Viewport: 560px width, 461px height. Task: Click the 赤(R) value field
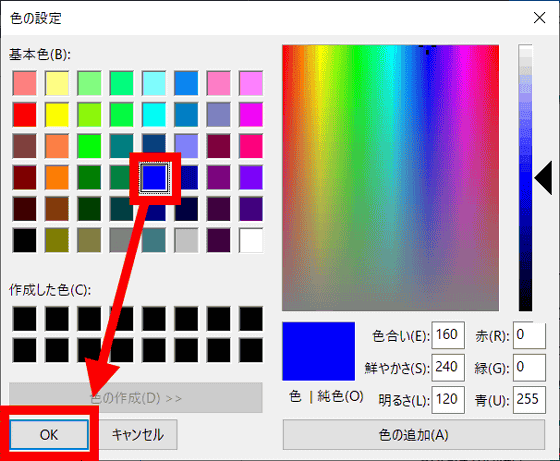click(529, 335)
